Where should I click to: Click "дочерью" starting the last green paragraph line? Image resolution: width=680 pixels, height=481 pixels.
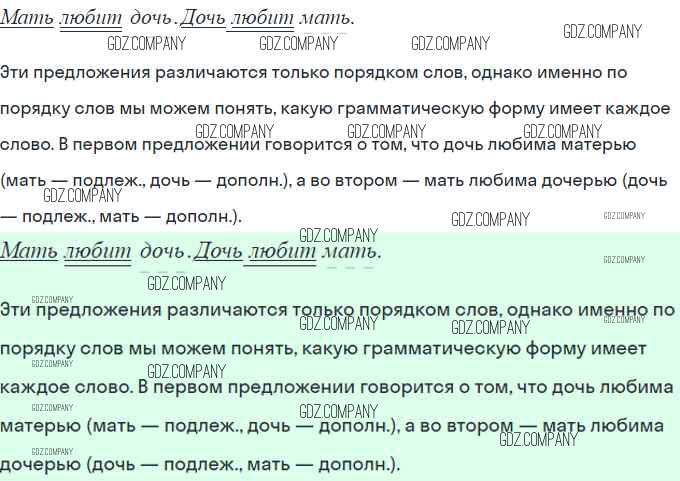[40, 464]
